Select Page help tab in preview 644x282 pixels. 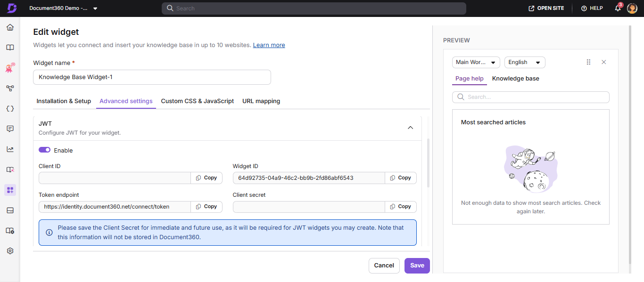tap(470, 79)
